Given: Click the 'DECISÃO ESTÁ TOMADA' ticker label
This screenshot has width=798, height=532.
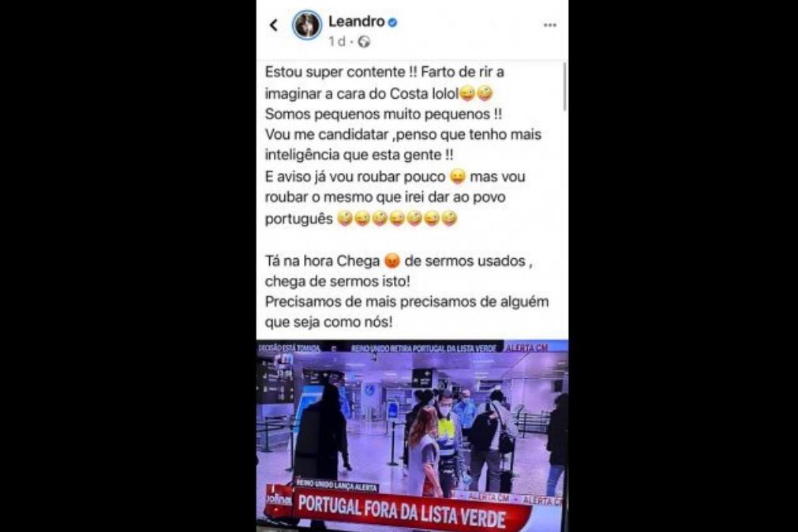Looking at the screenshot, I should (x=289, y=348).
